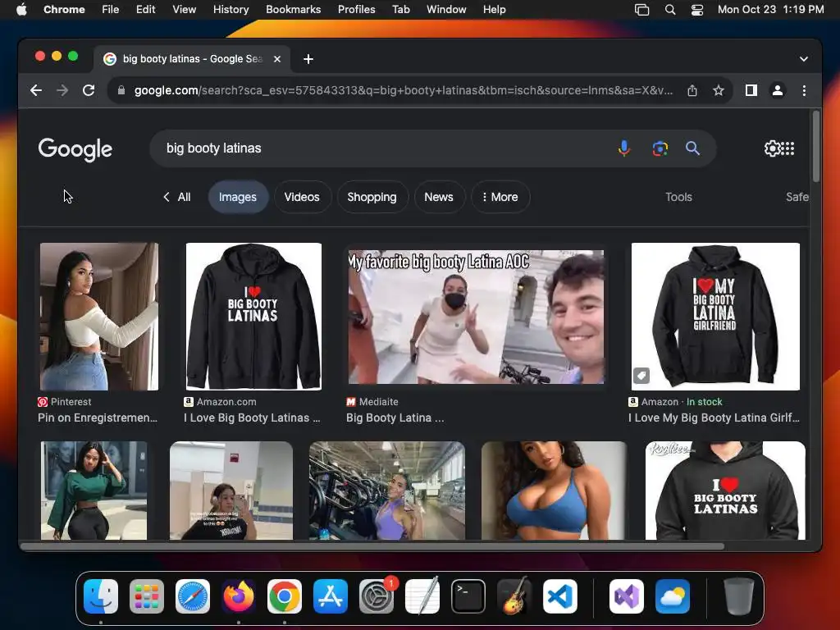The height and width of the screenshot is (630, 840).
Task: Click the Google logo
Action: click(75, 149)
